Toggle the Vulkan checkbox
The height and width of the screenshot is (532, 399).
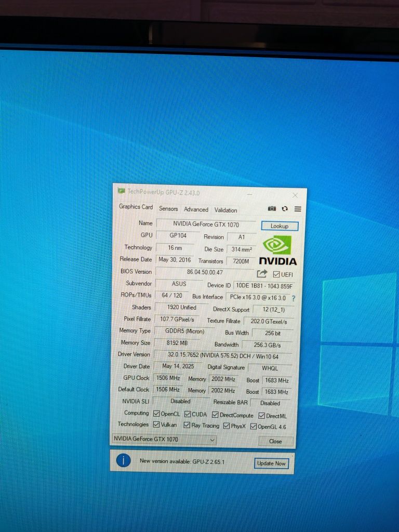click(x=156, y=424)
